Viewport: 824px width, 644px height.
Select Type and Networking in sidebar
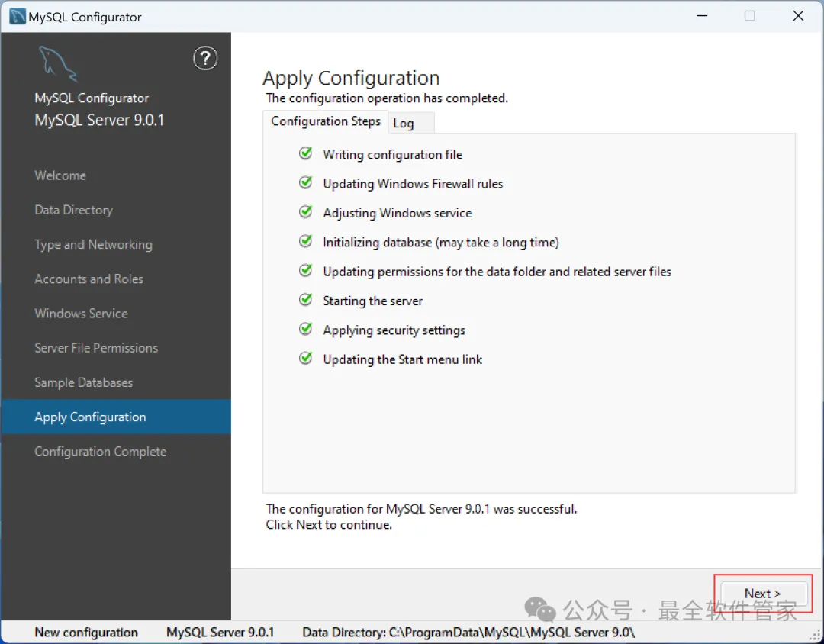click(94, 244)
